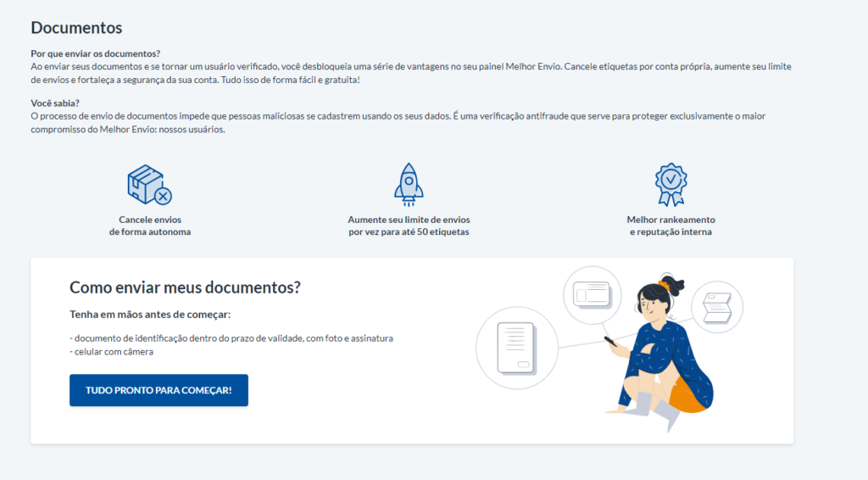
Task: Click 'Aumente seu limite de envios' caption
Action: (409, 226)
